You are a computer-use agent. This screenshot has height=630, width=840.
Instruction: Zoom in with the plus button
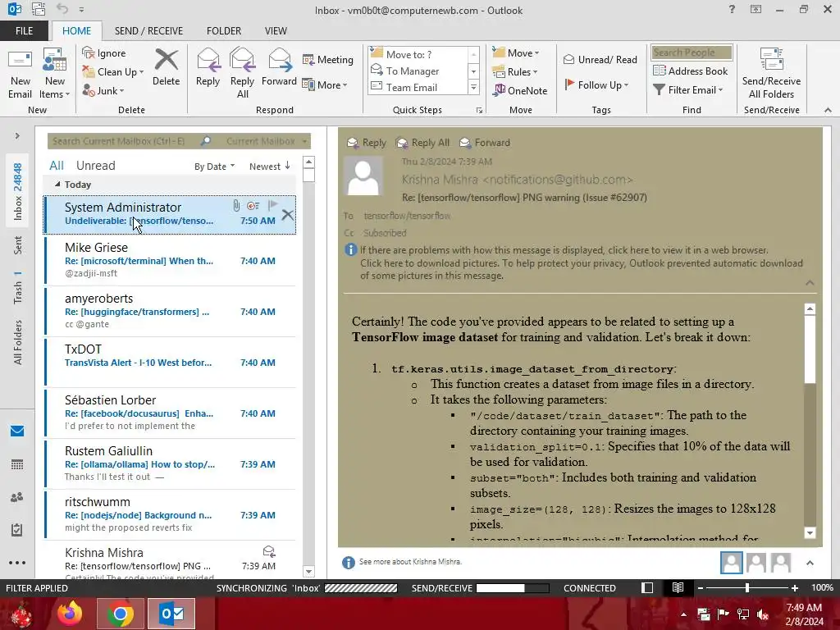click(x=795, y=587)
